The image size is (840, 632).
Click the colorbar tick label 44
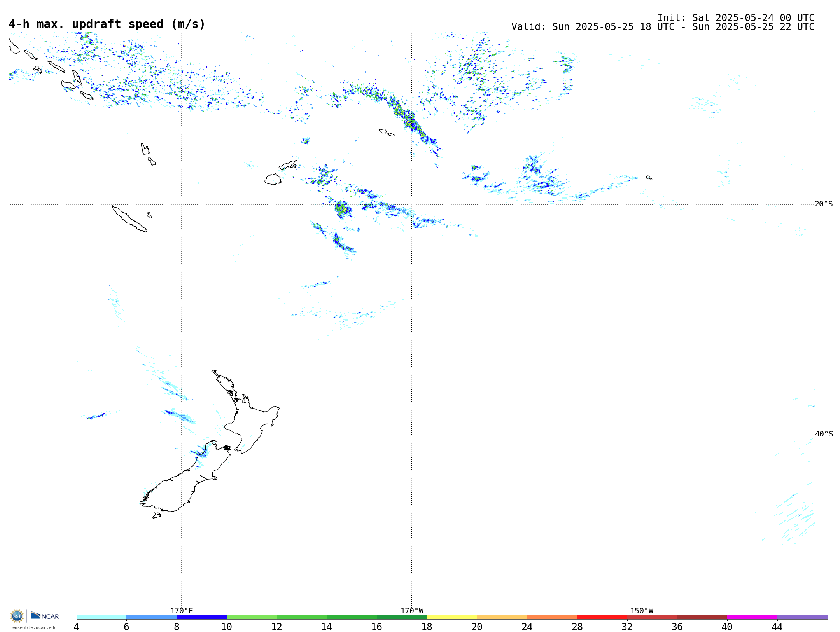click(x=777, y=627)
